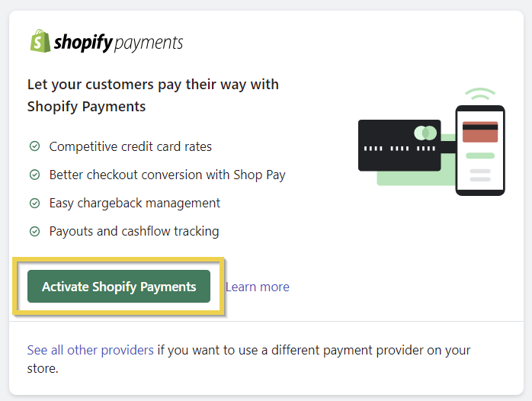
Task: Follow the See all other providers link
Action: [x=90, y=350]
